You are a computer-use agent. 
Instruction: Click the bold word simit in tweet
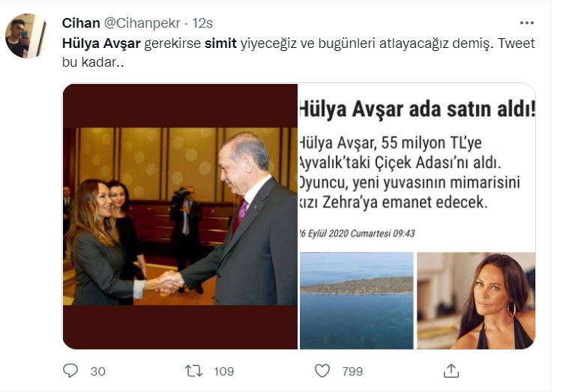tap(220, 43)
